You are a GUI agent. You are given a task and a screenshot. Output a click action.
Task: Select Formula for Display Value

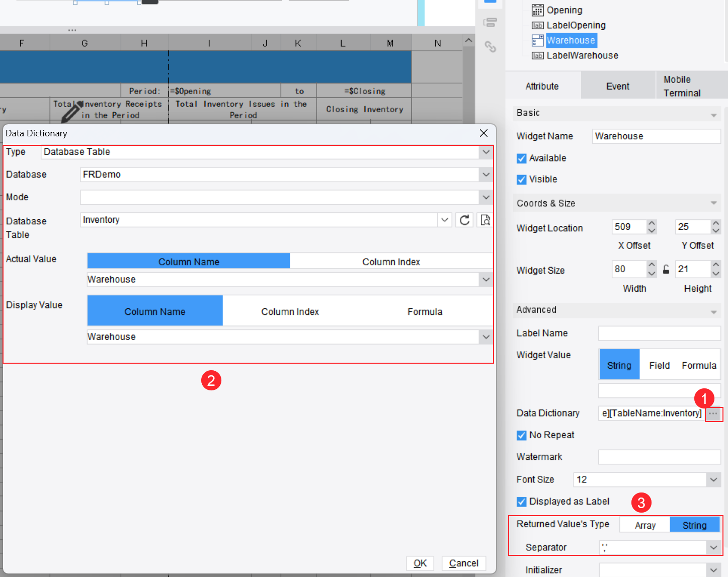click(425, 312)
